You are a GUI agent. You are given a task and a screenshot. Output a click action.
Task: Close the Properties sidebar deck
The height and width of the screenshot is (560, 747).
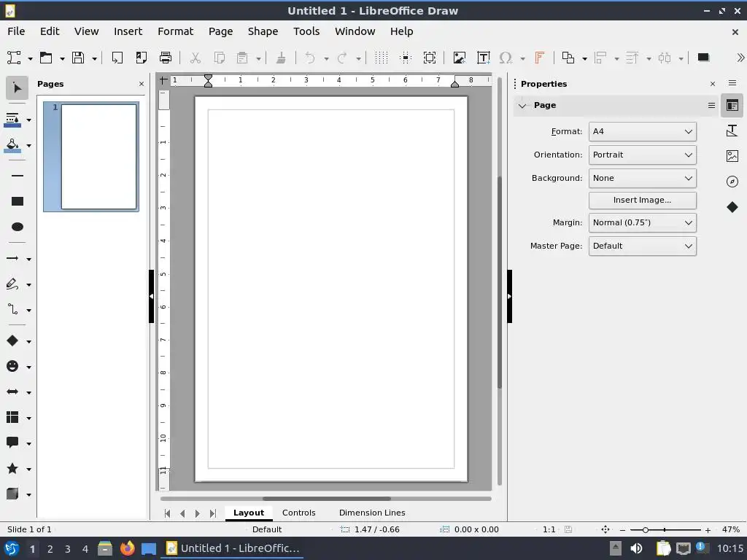(x=712, y=84)
